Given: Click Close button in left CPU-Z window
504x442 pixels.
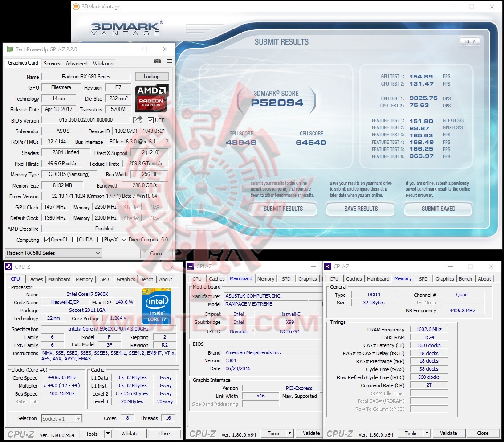Looking at the screenshot, I should 163,434.
